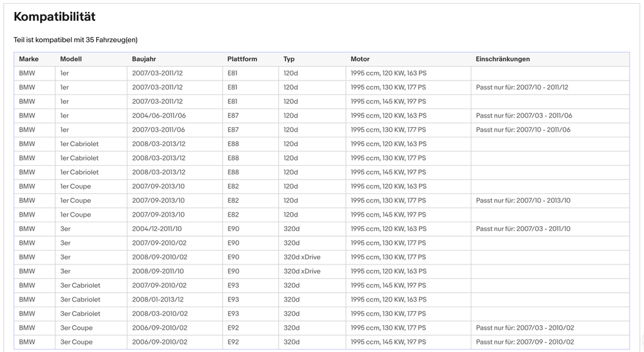Click restriction 'Passt nur für: 2007/09 - 2010/02'
644x352 pixels.
pyautogui.click(x=525, y=342)
